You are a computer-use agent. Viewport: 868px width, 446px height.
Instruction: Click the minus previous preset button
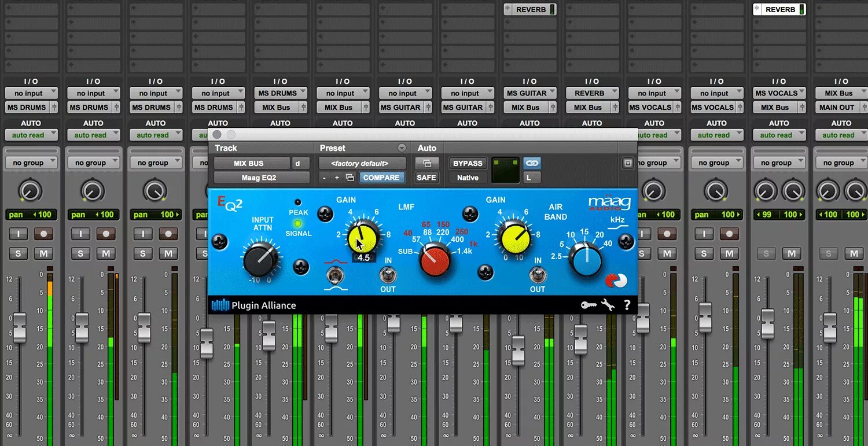pyautogui.click(x=325, y=178)
